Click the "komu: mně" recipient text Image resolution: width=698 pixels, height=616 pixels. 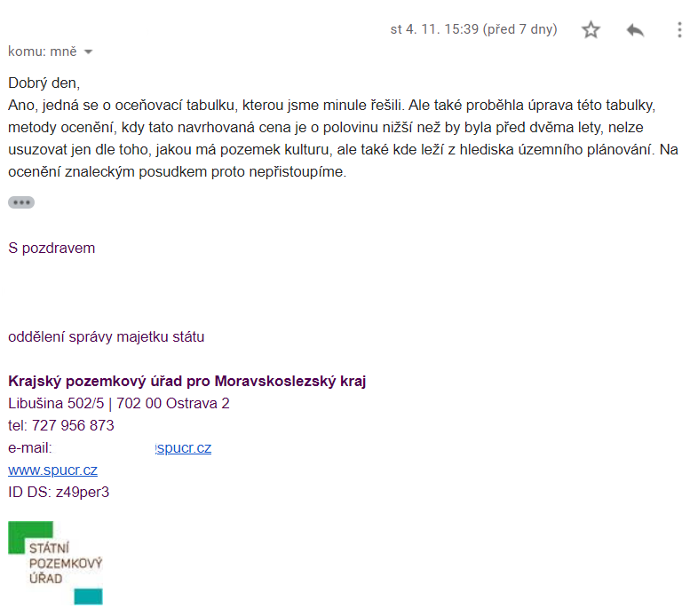[43, 51]
